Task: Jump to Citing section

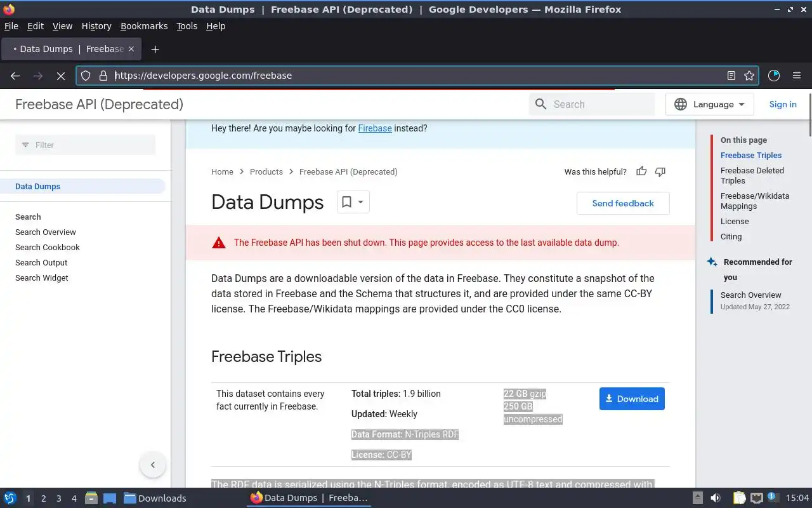Action: 731,236
